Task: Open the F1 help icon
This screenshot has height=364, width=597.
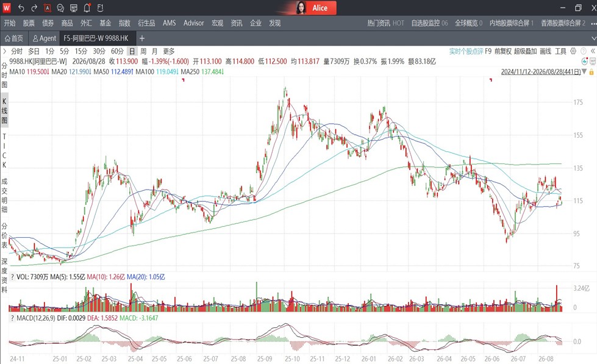Action: click(100, 7)
